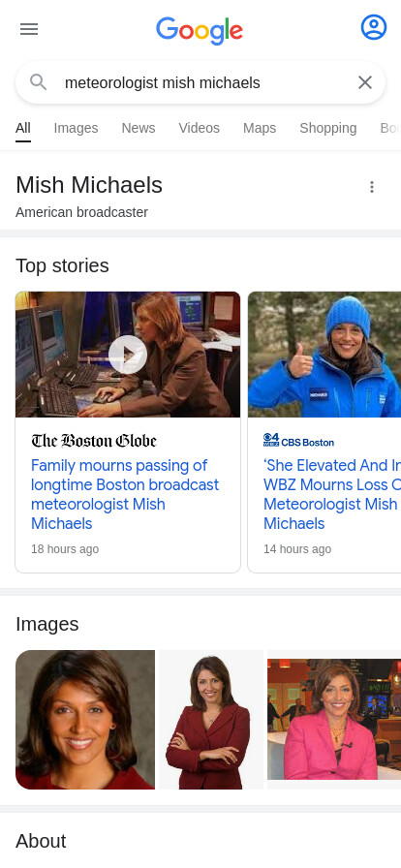
Task: Open the close-up portrait image result
Action: click(x=85, y=720)
